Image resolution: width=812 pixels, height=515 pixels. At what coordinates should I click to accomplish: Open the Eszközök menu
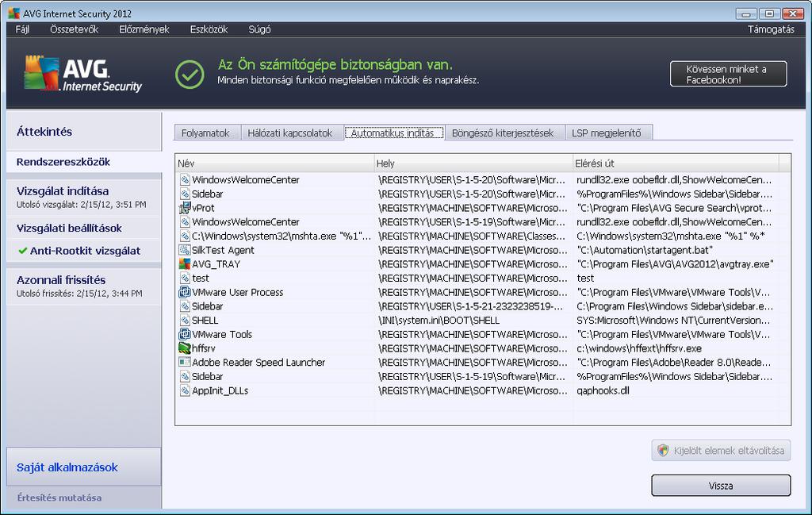click(x=209, y=29)
